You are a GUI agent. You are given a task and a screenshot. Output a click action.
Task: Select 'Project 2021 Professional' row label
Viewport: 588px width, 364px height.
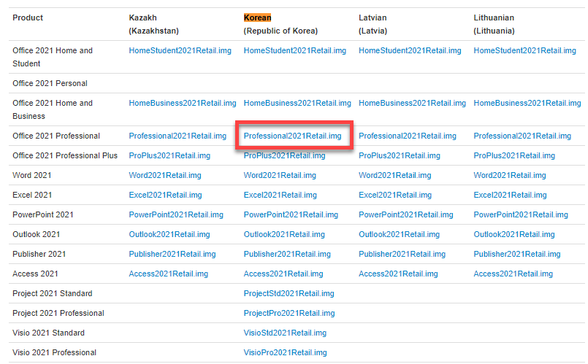[x=58, y=313]
